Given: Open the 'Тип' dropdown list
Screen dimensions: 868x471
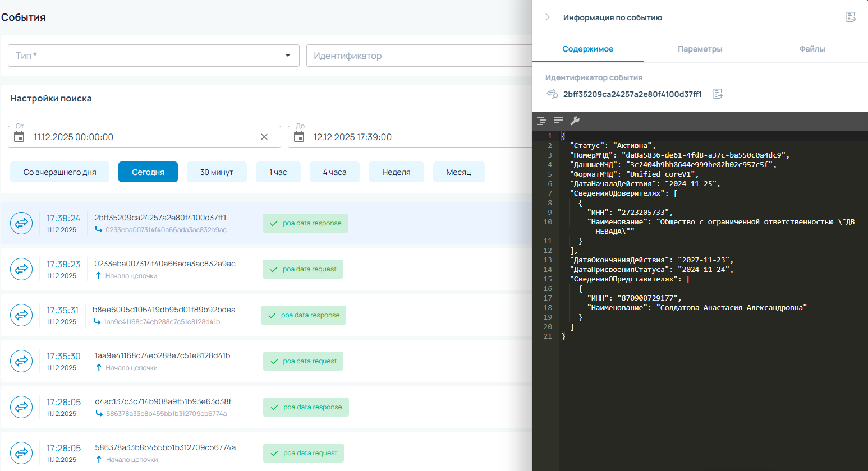Looking at the screenshot, I should click(x=287, y=56).
